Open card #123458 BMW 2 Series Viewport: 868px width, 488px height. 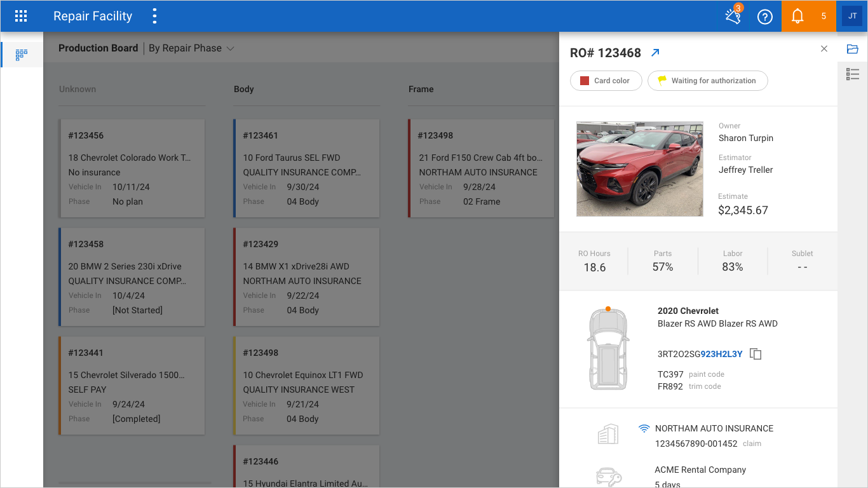click(132, 277)
